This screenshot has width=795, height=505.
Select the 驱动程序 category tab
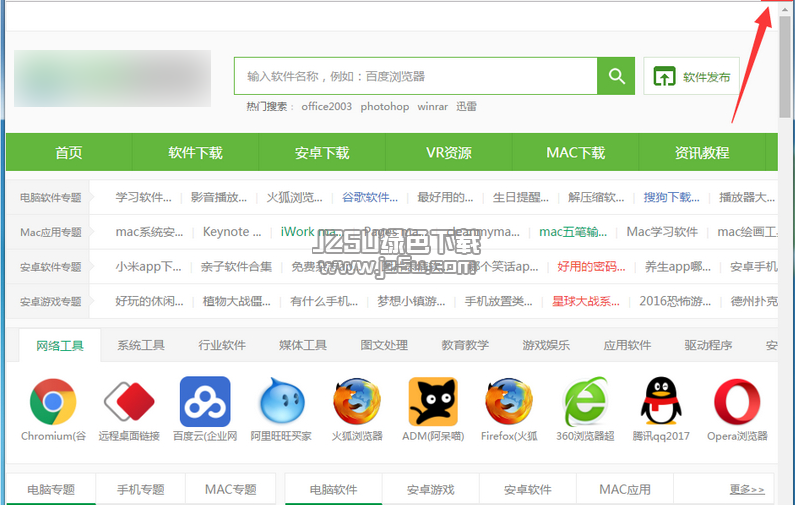[708, 345]
